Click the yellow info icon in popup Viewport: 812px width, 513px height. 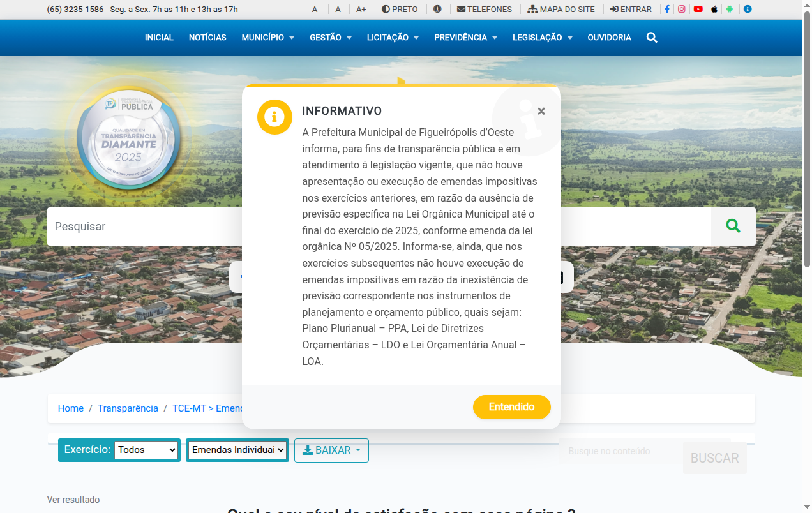[274, 117]
